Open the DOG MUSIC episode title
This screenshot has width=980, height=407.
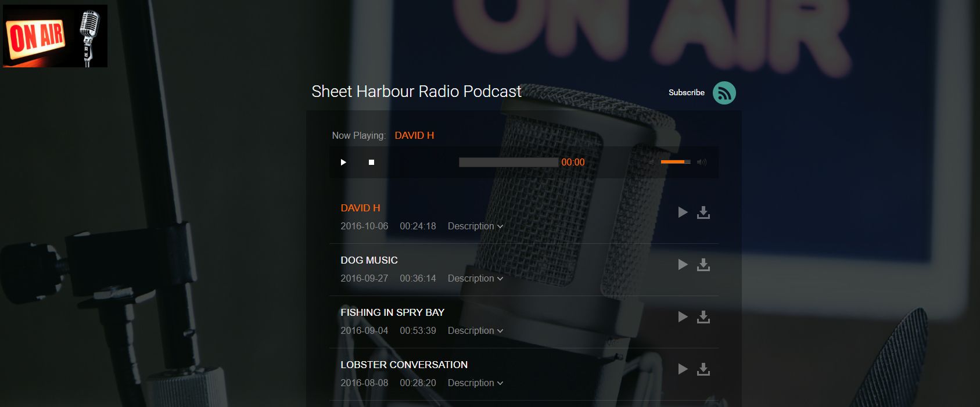tap(369, 260)
